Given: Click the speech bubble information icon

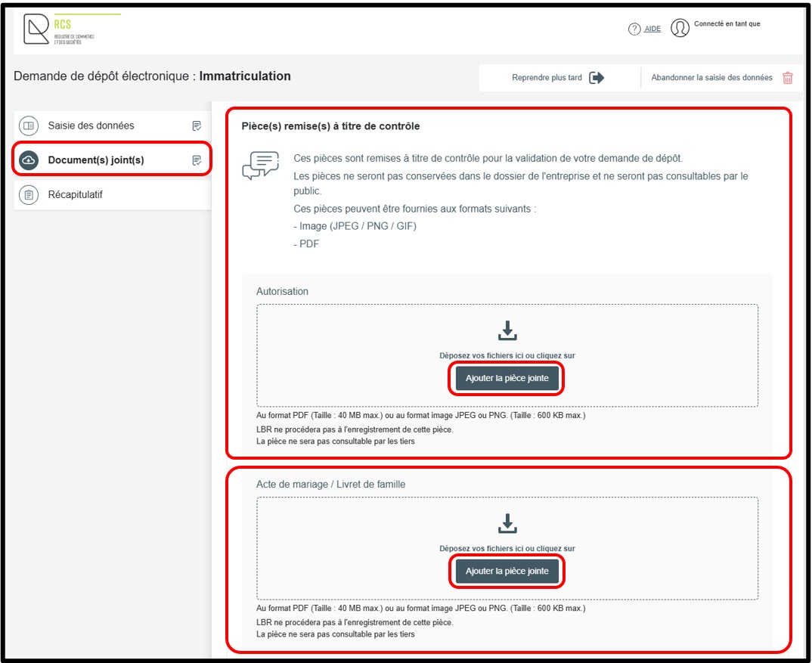Looking at the screenshot, I should (x=259, y=165).
